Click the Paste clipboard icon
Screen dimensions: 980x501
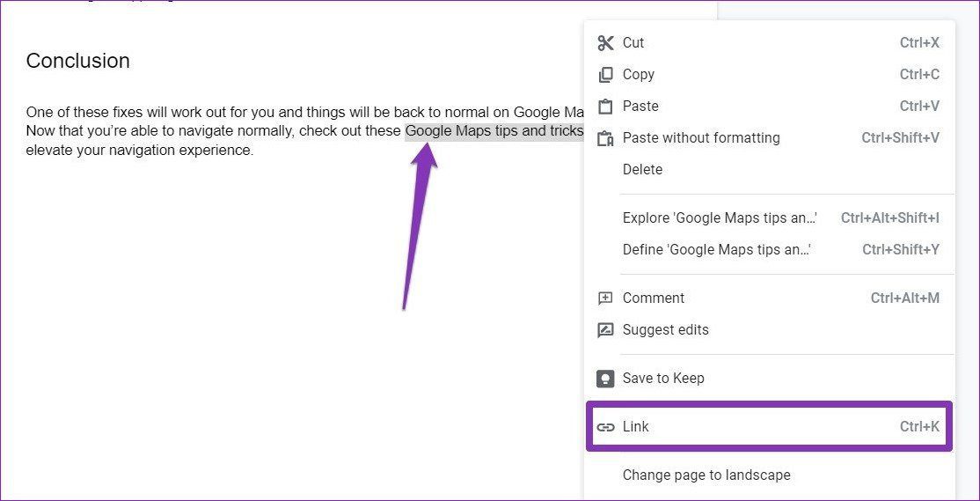pyautogui.click(x=605, y=107)
